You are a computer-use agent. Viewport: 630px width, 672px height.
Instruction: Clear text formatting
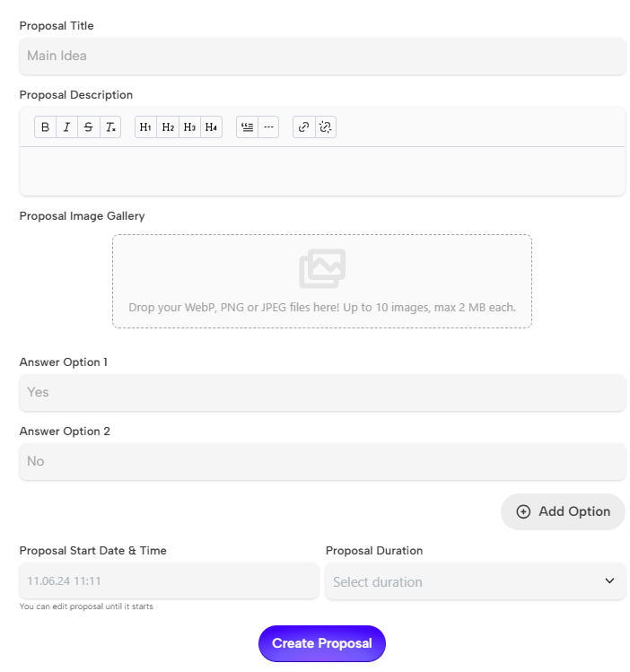click(109, 127)
